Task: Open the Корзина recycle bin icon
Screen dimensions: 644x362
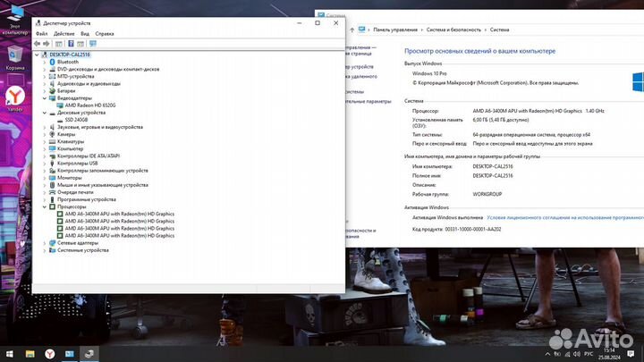Action: [x=15, y=58]
